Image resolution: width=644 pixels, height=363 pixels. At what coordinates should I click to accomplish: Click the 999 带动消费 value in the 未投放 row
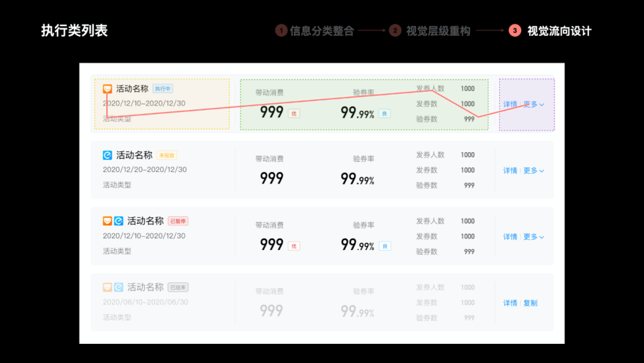[271, 179]
